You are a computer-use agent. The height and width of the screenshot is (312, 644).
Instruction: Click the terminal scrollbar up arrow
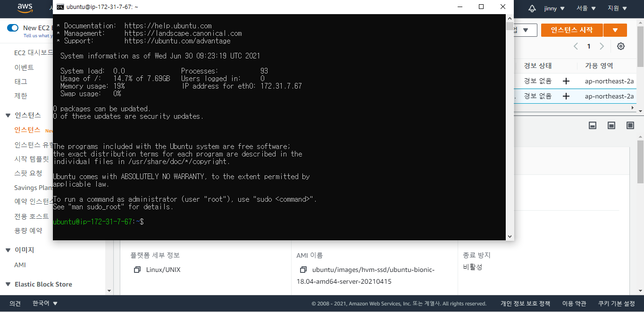point(510,18)
